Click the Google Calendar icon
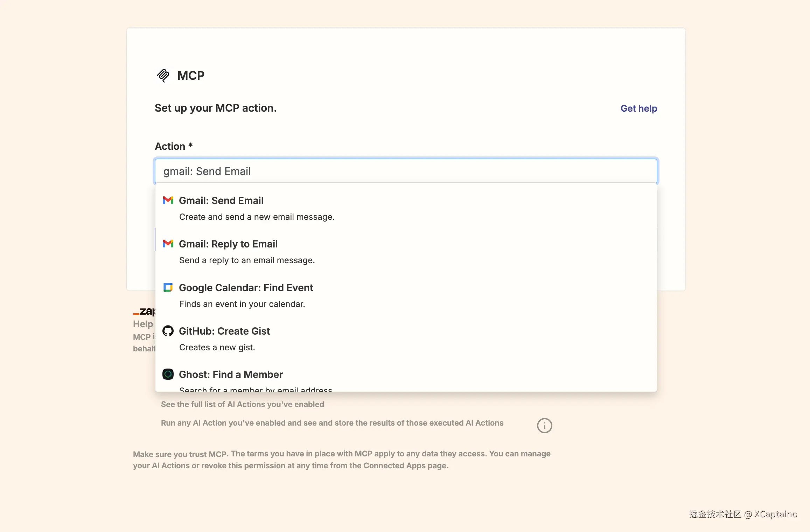 click(x=168, y=287)
